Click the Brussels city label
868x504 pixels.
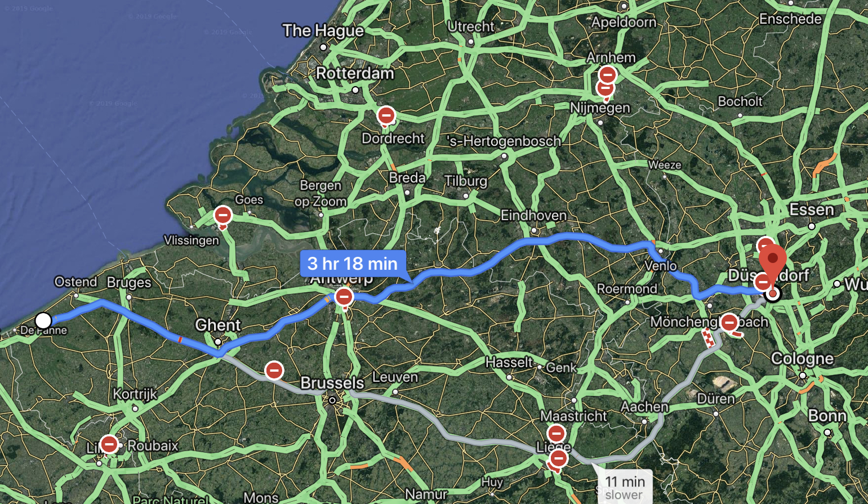[x=332, y=383]
